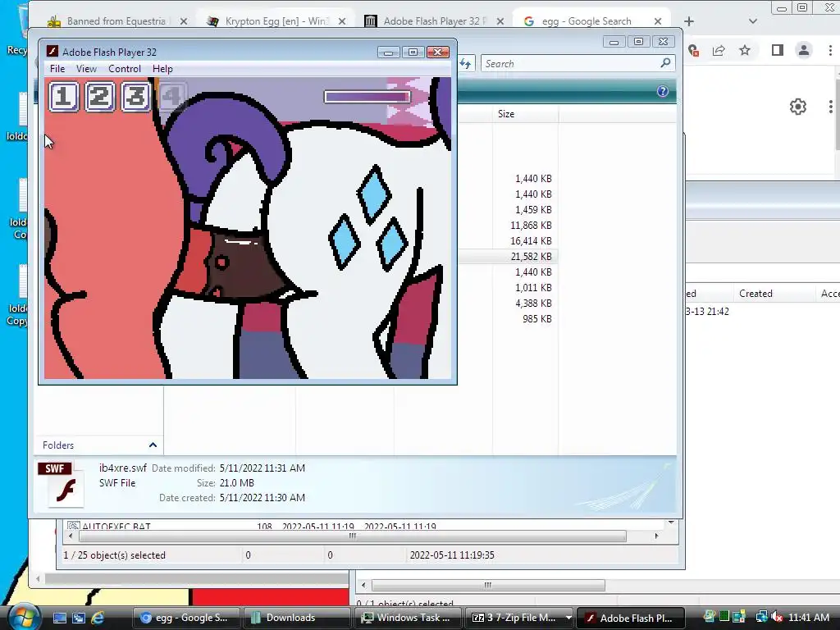Click taskbar clock 11:41 AM

tap(809, 617)
